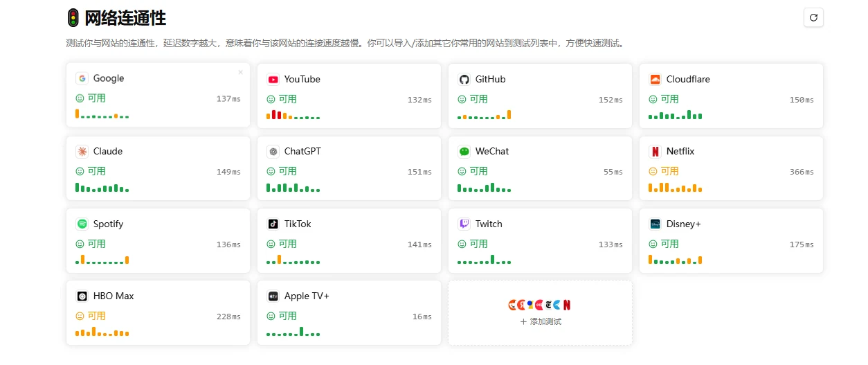Click the HBO Max latency bar chart
Image resolution: width=868 pixels, height=365 pixels.
pyautogui.click(x=102, y=332)
